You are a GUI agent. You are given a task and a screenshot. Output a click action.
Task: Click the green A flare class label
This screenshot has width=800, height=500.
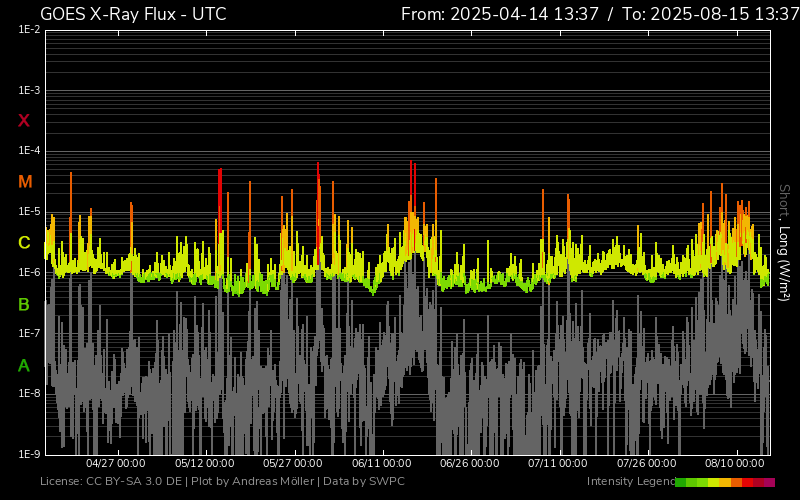click(24, 366)
